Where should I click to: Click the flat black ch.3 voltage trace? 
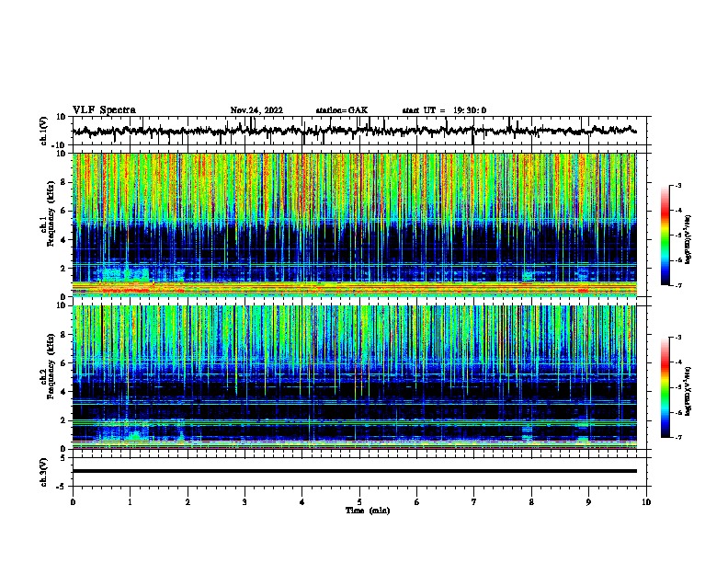[x=354, y=471]
